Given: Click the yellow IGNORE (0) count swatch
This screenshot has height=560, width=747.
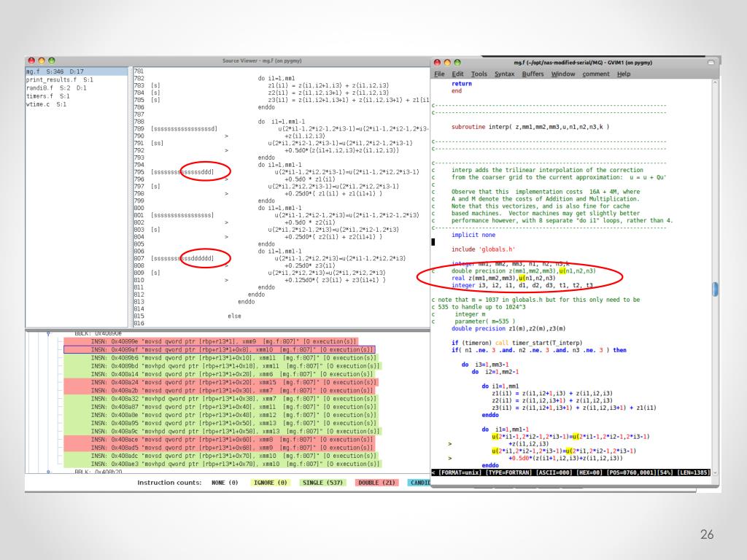Looking at the screenshot, I should pyautogui.click(x=270, y=483).
